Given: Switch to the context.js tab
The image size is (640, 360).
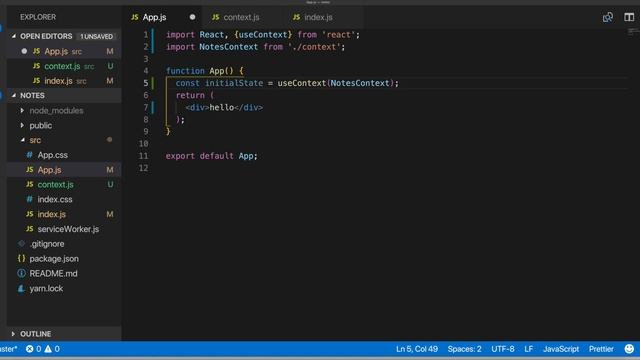Looking at the screenshot, I should click(241, 17).
